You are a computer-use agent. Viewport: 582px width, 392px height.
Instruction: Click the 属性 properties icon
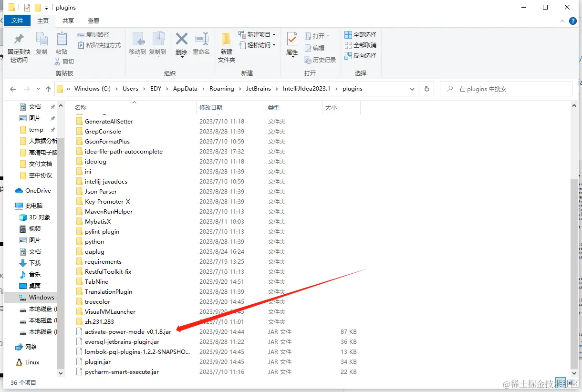coord(292,39)
